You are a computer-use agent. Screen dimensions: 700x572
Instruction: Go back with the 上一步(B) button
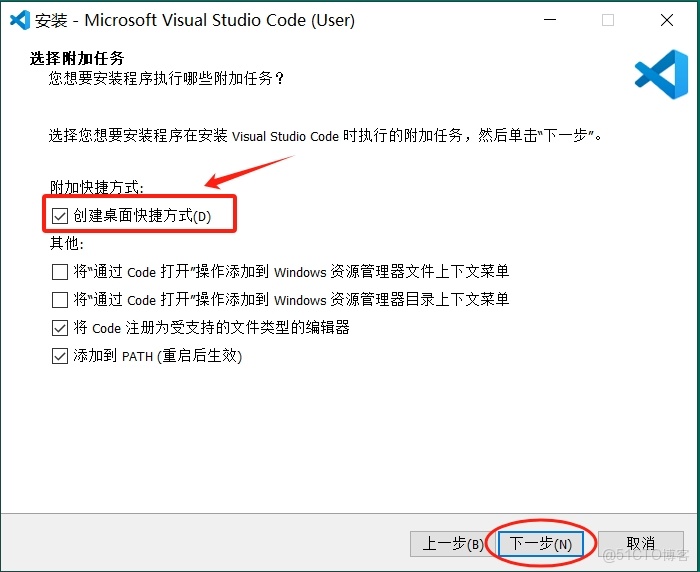pyautogui.click(x=452, y=544)
